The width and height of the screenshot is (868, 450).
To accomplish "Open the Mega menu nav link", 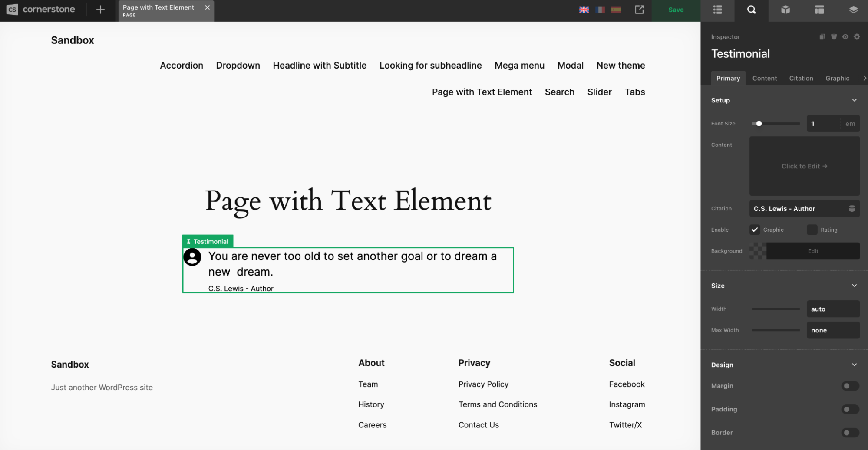I will pos(519,66).
